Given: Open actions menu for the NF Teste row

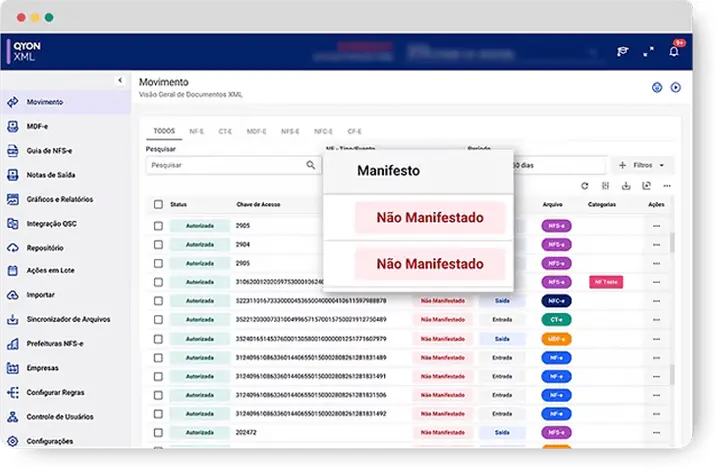Looking at the screenshot, I should click(x=656, y=283).
